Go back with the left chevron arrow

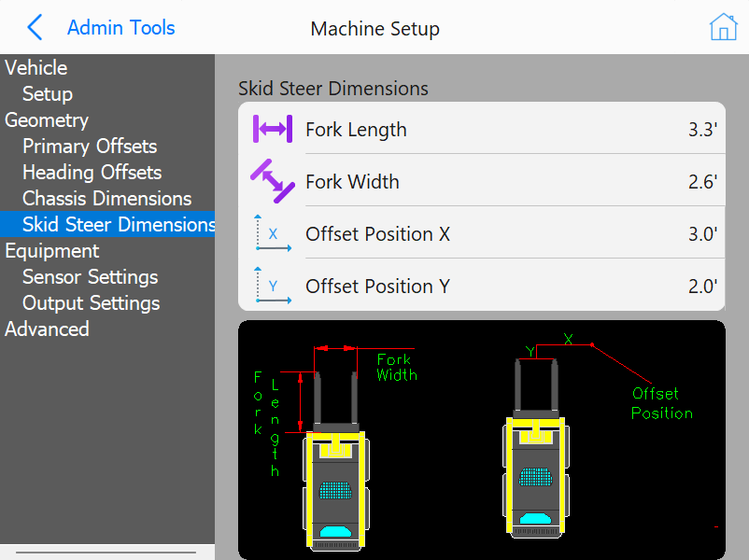[35, 27]
